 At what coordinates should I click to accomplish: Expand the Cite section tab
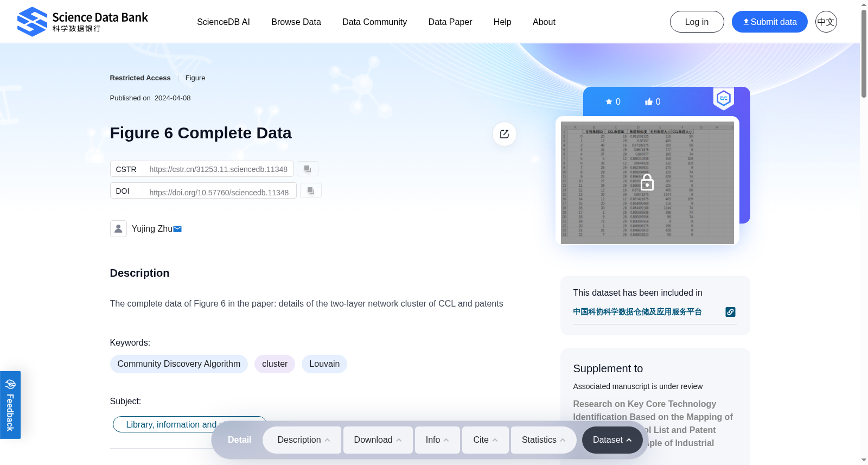[x=486, y=440]
